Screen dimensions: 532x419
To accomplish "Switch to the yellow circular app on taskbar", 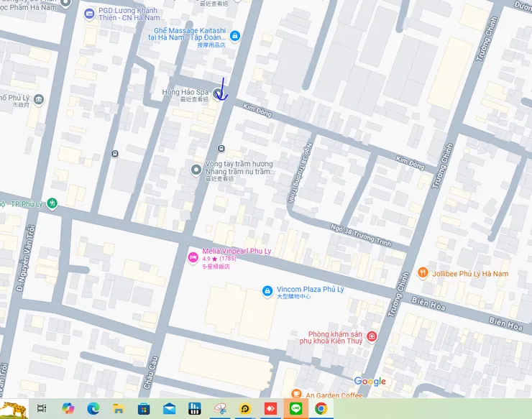I will (245, 408).
